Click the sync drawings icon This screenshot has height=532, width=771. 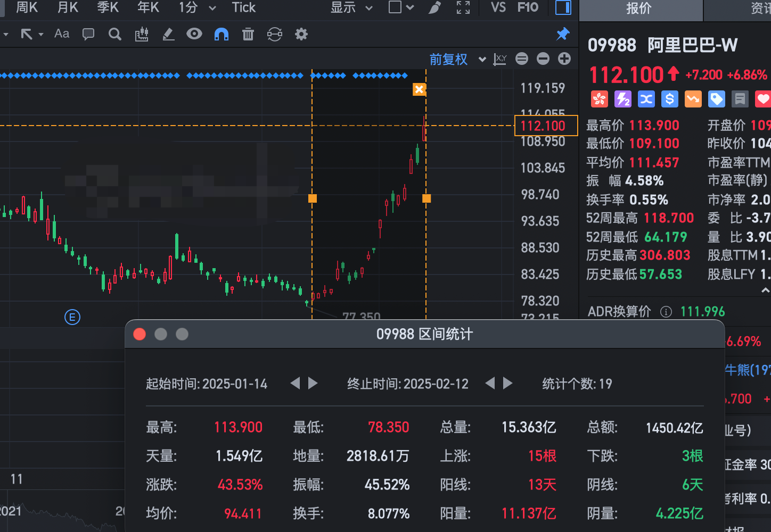275,35
